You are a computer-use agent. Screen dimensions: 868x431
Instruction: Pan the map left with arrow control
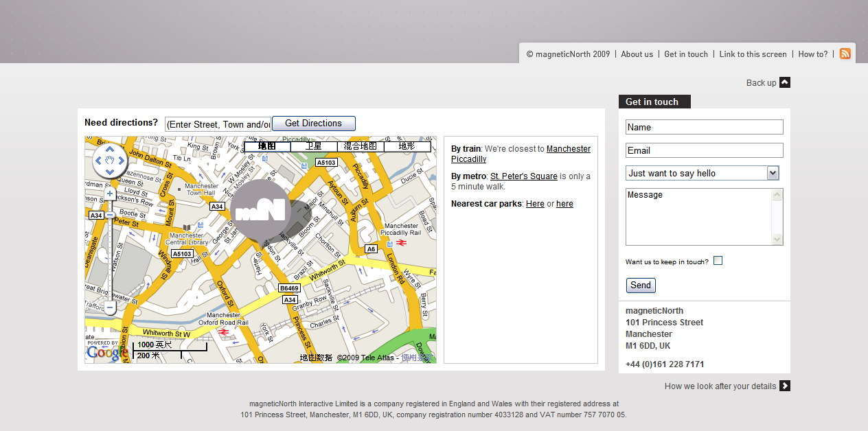point(98,161)
